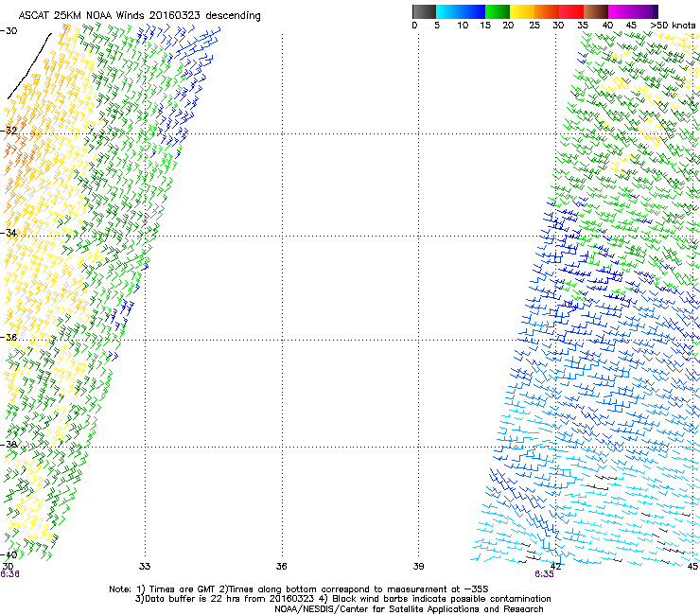Click the red 30-35 knots legend swatch
Screen dimensions: 700x615
571,11
